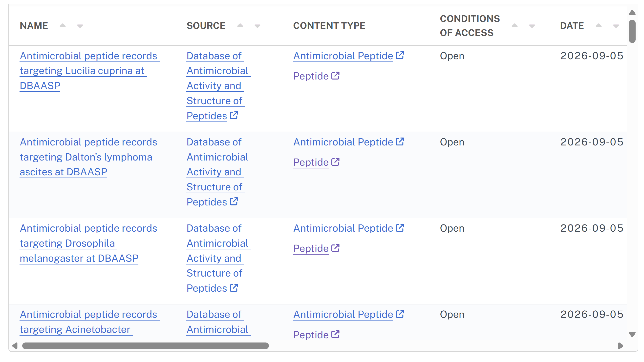The image size is (644, 362).
Task: Click Open access value in Lucilia cuprina row
Action: pos(452,56)
